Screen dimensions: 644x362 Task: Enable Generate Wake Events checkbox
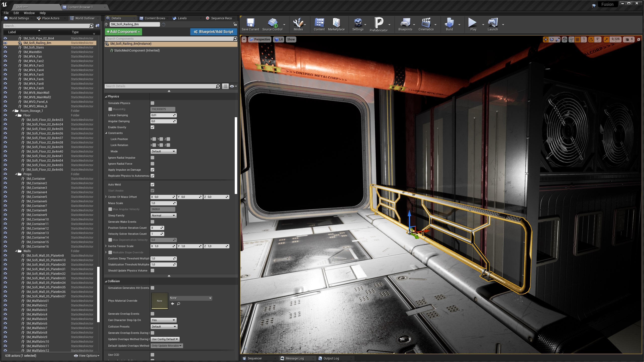tap(152, 222)
